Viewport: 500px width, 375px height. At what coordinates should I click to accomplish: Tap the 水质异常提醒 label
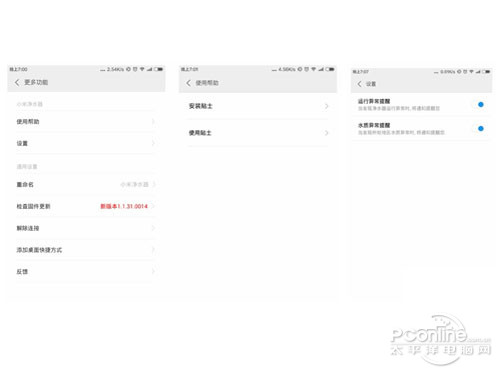[374, 125]
